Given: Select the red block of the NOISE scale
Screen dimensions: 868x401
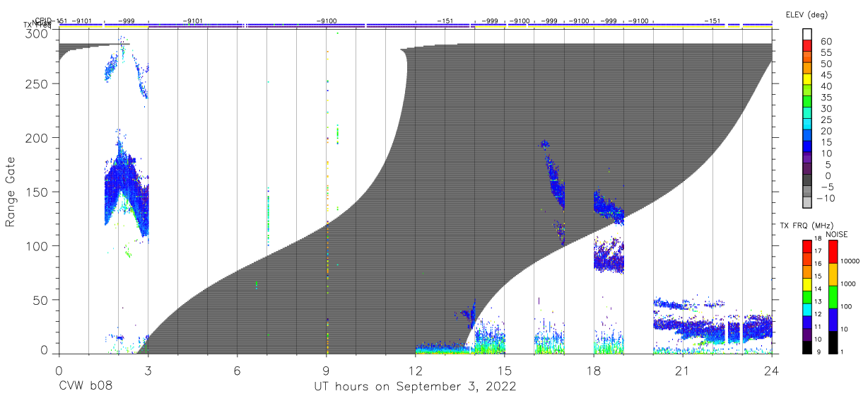Looking at the screenshot, I should click(x=832, y=251).
